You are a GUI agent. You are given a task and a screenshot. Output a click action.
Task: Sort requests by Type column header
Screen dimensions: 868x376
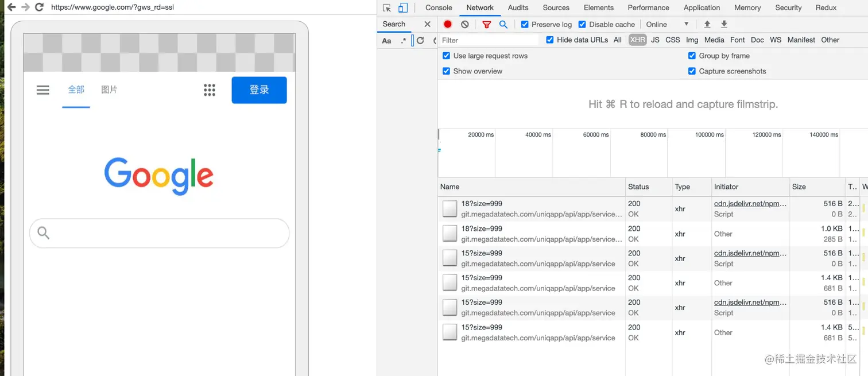coord(692,187)
